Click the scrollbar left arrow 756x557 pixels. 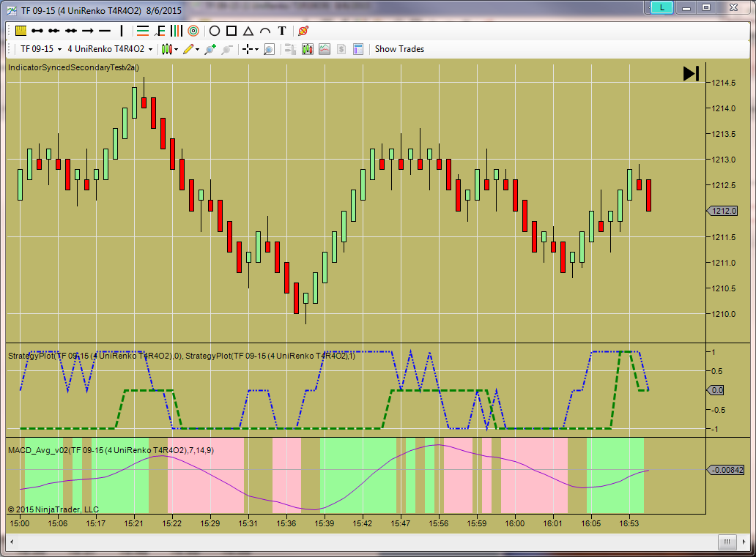(12, 542)
